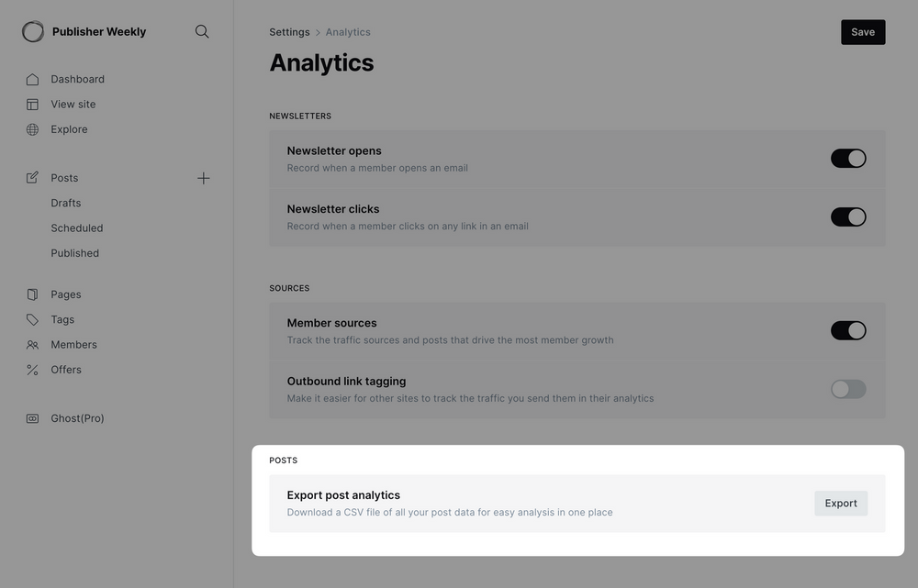Viewport: 918px width, 588px height.
Task: Click the Tags label icon
Action: [x=32, y=319]
